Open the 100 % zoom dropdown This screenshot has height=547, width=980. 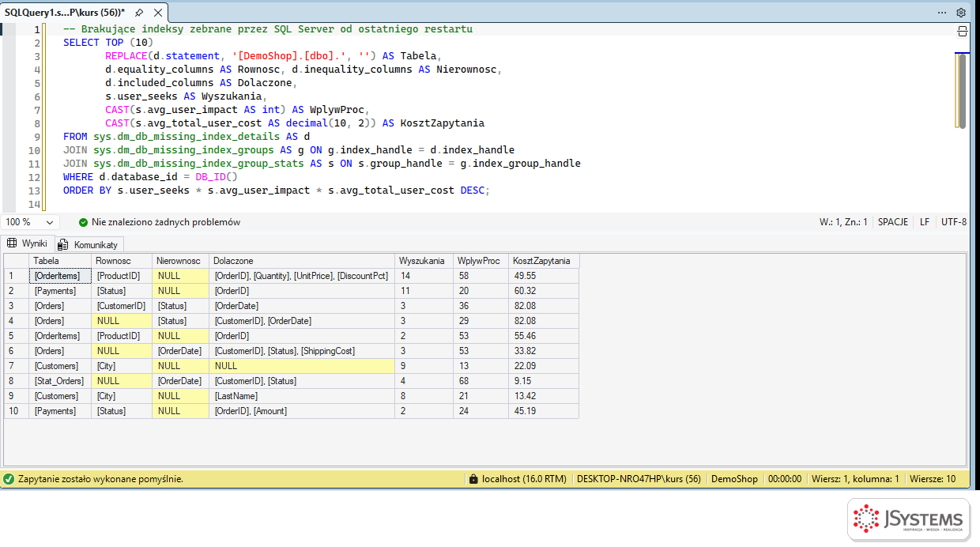coord(31,222)
